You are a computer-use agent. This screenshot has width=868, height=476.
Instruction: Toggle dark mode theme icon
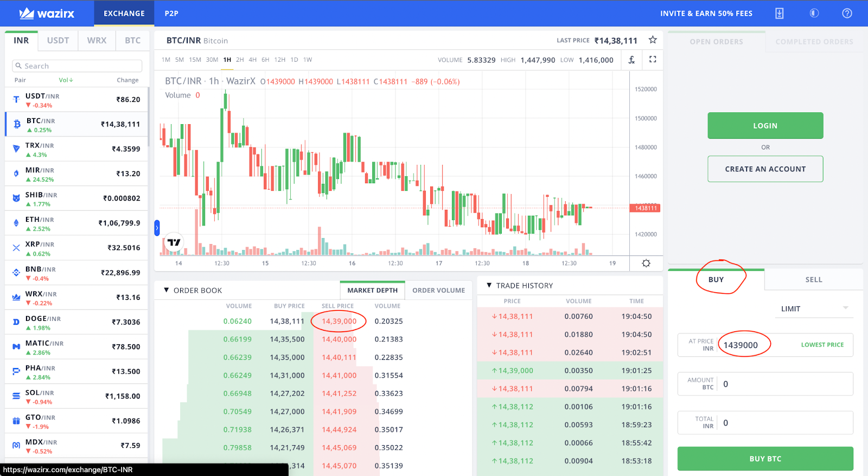pos(814,13)
